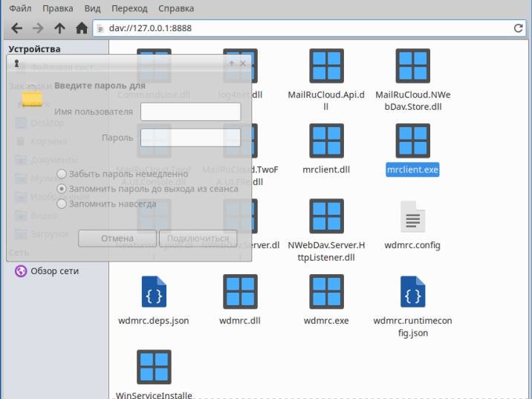Reload the current location
The image size is (532, 399).
pos(518,28)
